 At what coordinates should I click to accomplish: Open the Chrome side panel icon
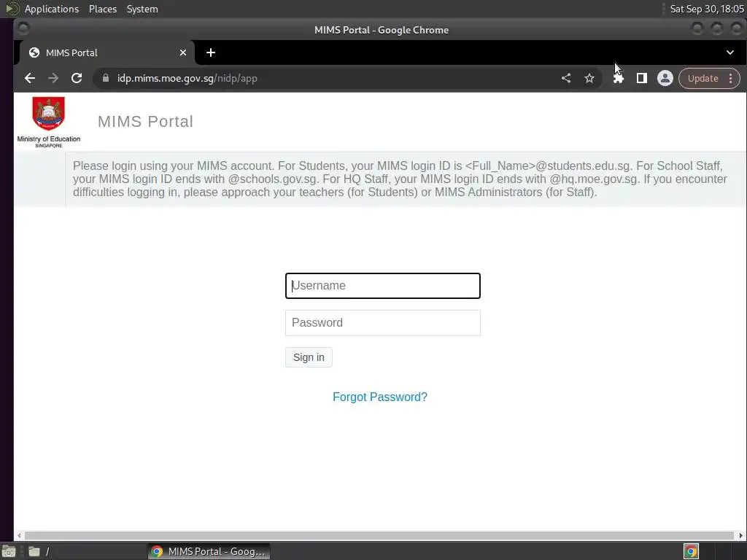click(642, 78)
